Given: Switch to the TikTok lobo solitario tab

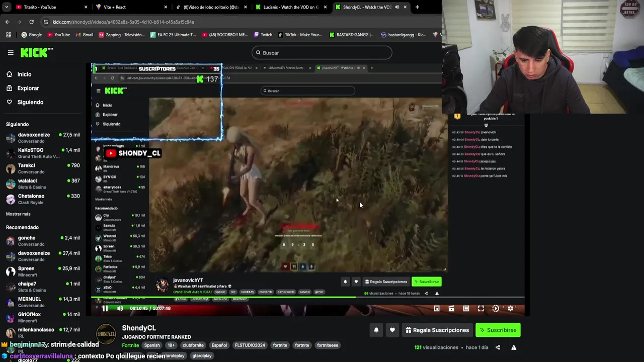Looking at the screenshot, I should 211,7.
